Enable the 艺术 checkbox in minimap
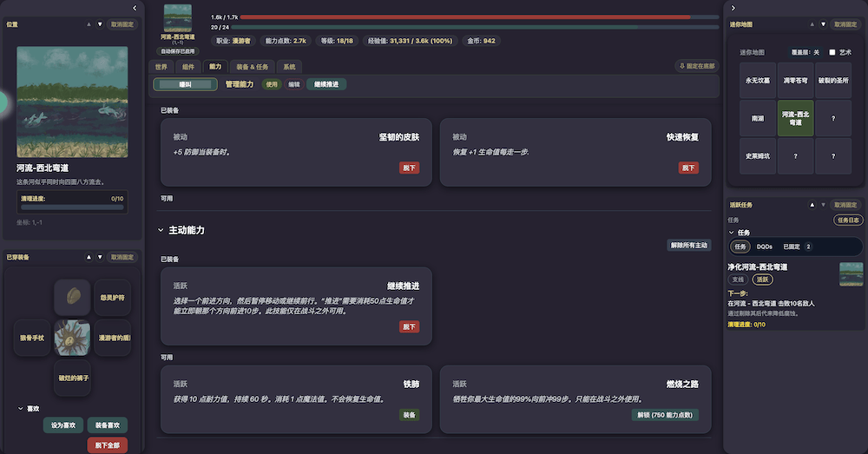This screenshot has width=868, height=454. (832, 53)
